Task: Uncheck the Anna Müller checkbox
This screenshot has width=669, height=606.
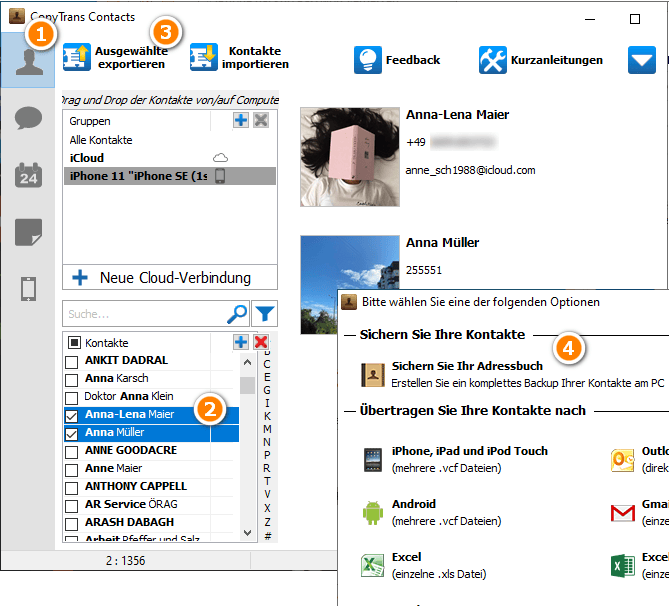Action: 71,434
